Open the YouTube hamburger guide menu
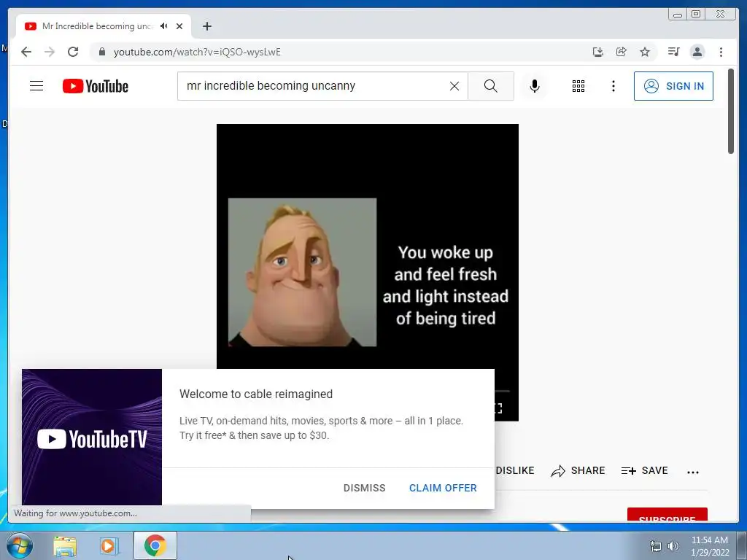 [x=36, y=86]
